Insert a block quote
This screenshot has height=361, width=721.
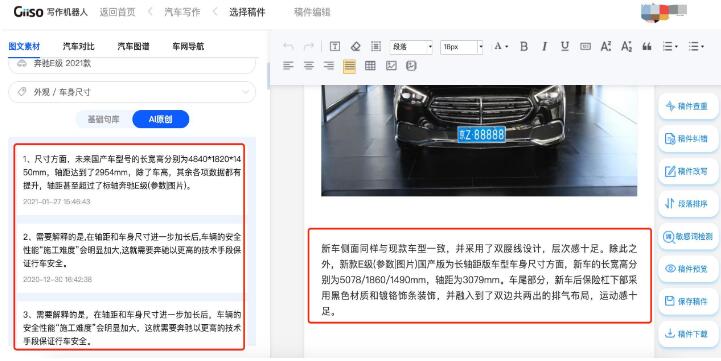tap(647, 46)
